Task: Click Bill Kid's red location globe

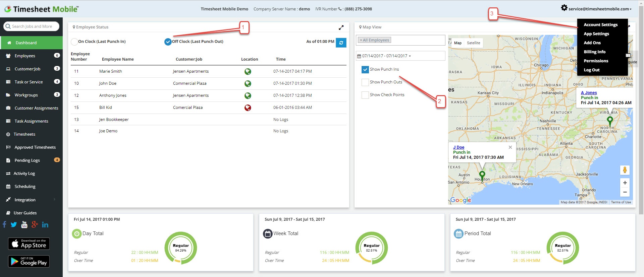Action: [248, 108]
